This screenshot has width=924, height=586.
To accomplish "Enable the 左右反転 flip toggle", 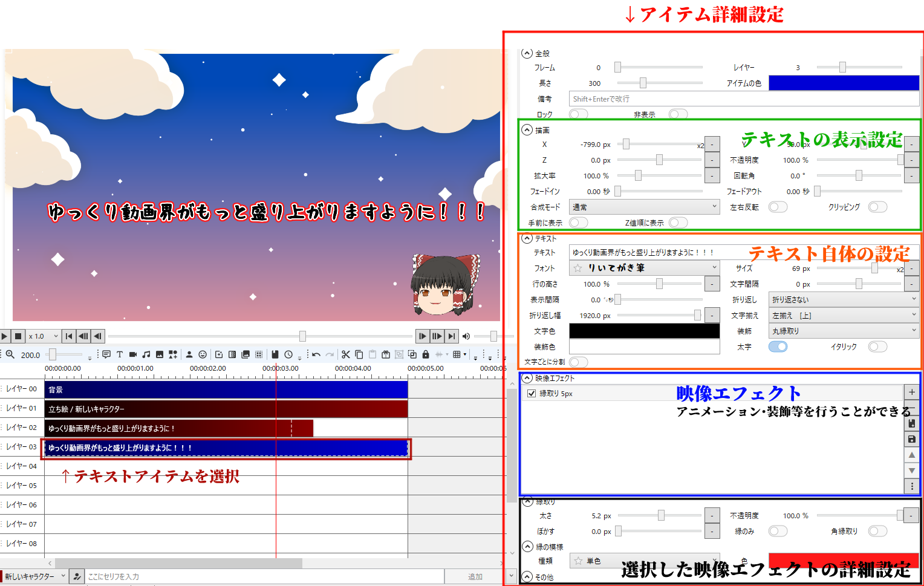I will (x=778, y=206).
